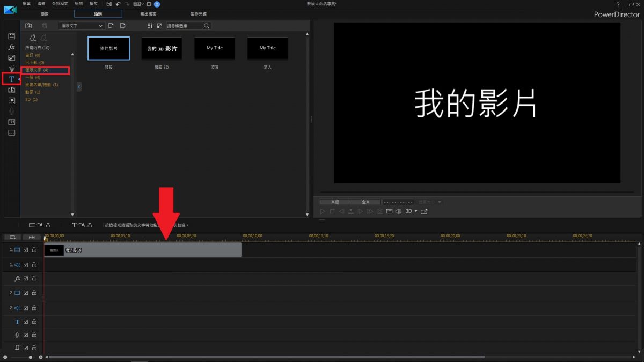Undock the preview window with popout icon

point(424,211)
